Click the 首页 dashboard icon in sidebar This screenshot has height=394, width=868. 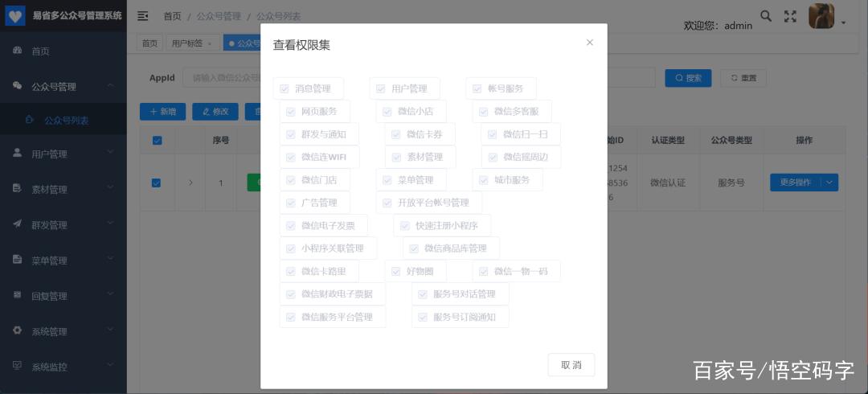(x=17, y=51)
